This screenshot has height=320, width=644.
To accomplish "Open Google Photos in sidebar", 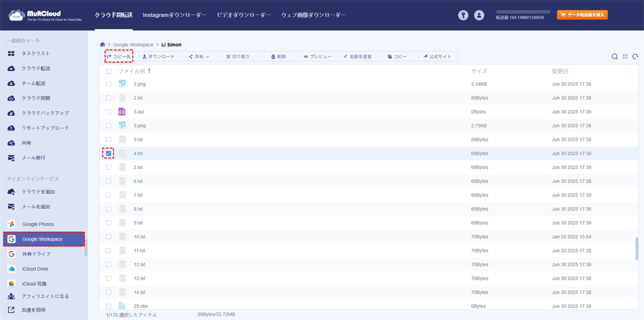I will (38, 224).
